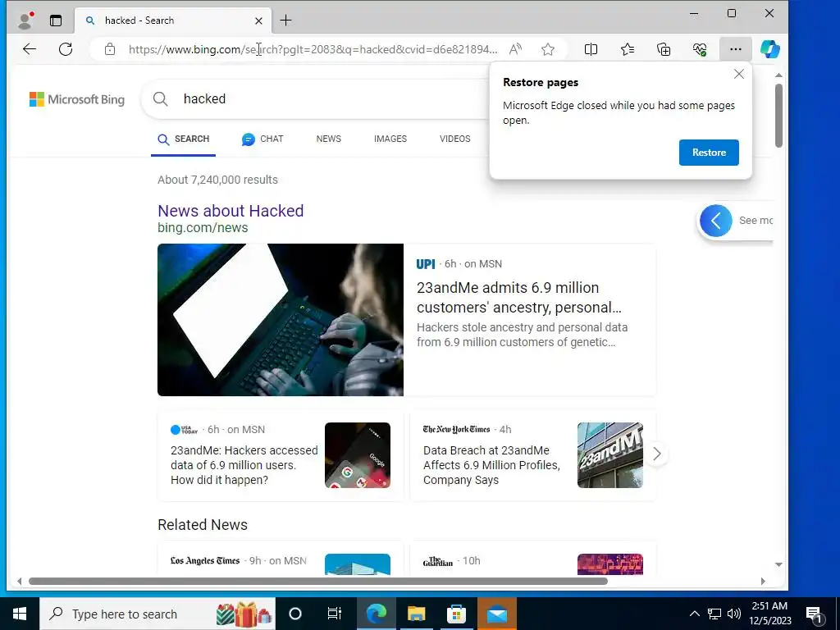The width and height of the screenshot is (840, 630).
Task: Click the Google apps phone thumbnail
Action: tap(358, 455)
